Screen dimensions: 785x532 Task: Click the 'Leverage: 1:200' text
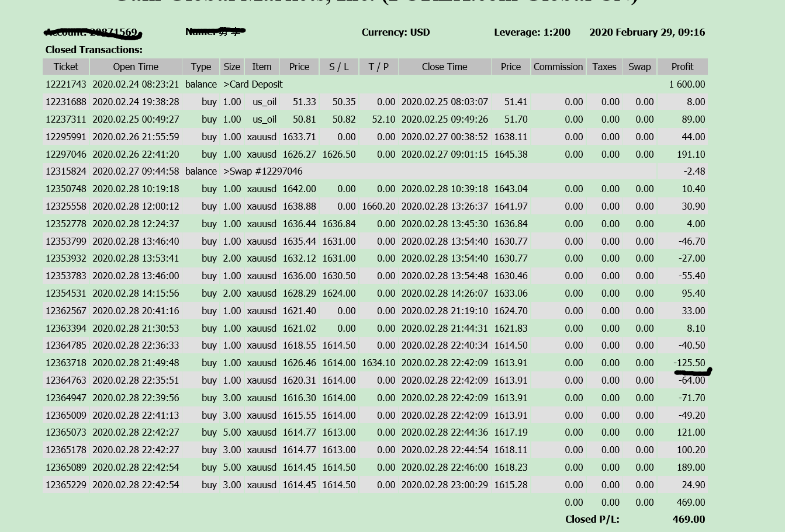532,33
